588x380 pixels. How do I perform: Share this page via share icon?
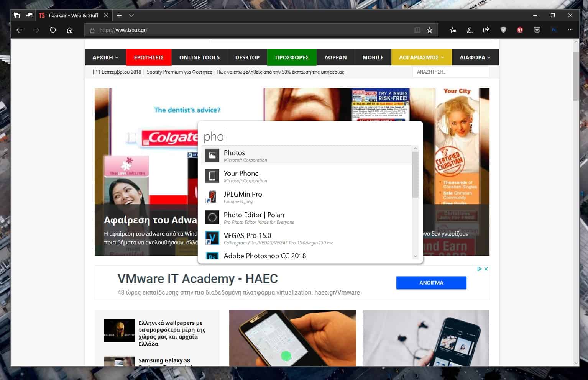pos(486,30)
